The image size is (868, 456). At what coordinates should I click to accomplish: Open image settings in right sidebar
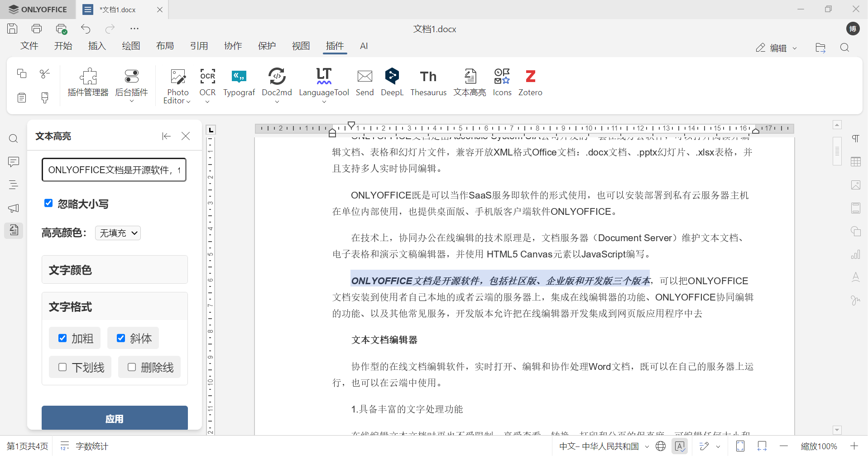(x=855, y=185)
